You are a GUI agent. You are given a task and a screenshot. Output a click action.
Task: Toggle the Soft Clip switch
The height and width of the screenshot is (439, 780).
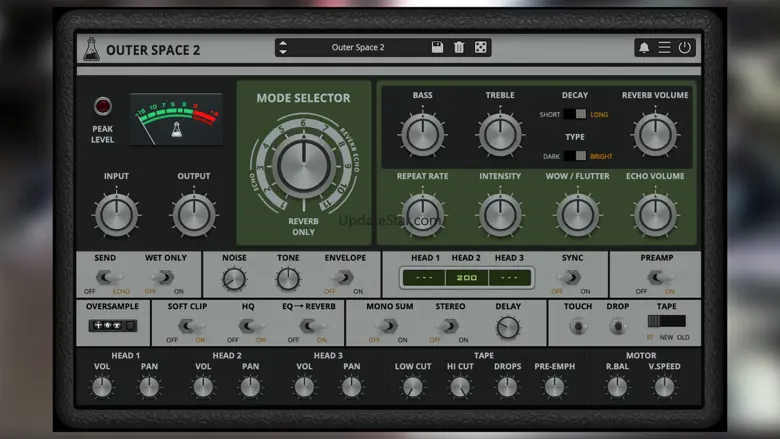coord(190,326)
